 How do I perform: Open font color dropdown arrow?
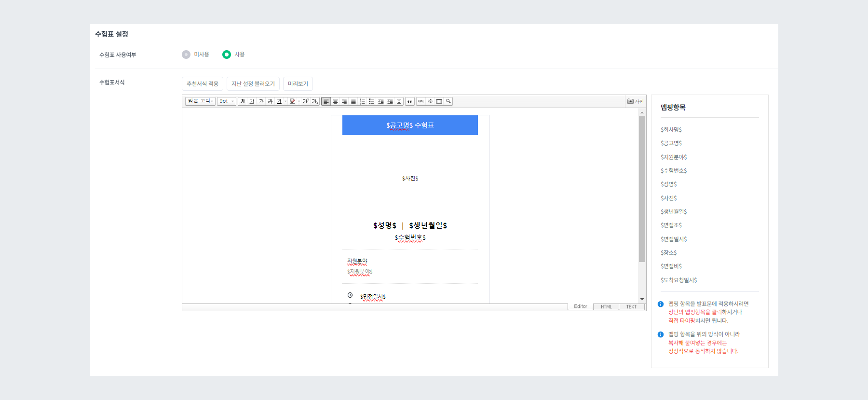285,101
